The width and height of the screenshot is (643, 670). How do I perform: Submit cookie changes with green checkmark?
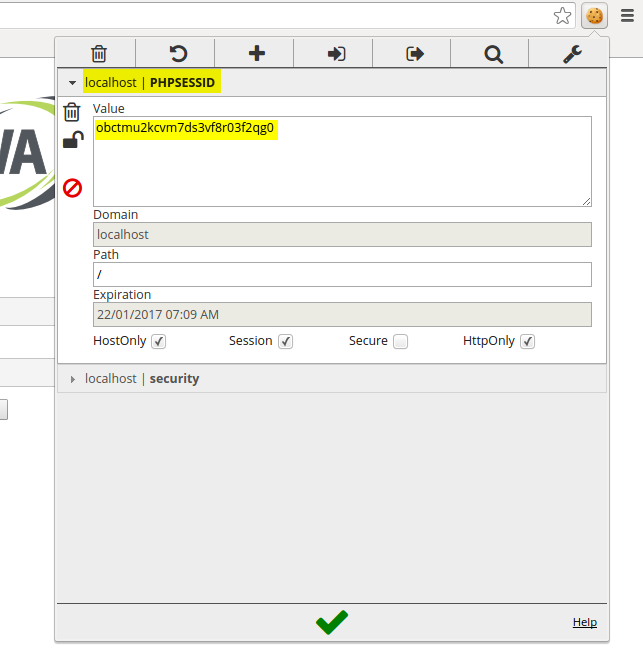[331, 622]
